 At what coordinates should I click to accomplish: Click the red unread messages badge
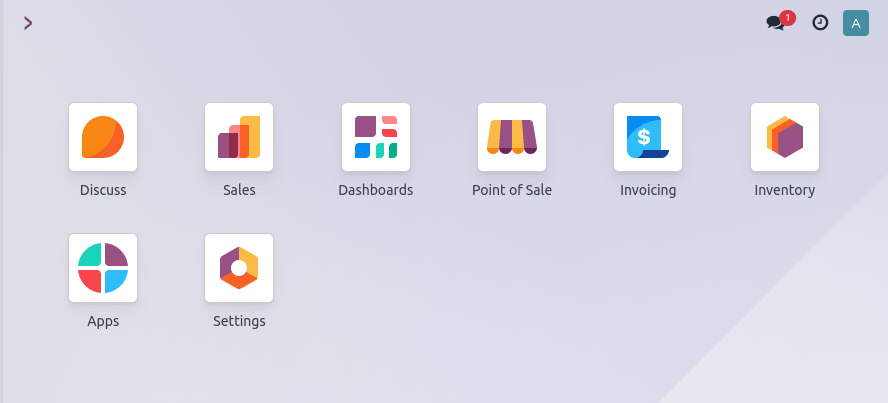[x=788, y=17]
